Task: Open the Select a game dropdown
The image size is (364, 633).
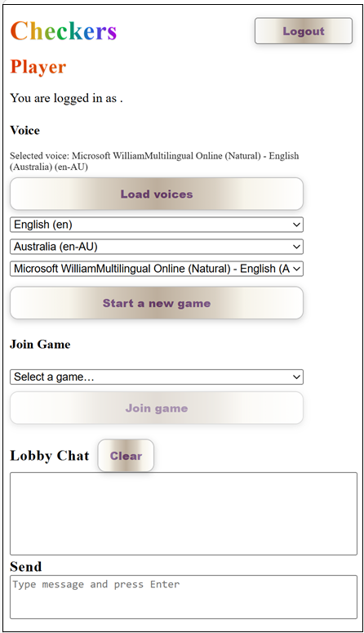Action: 157,377
